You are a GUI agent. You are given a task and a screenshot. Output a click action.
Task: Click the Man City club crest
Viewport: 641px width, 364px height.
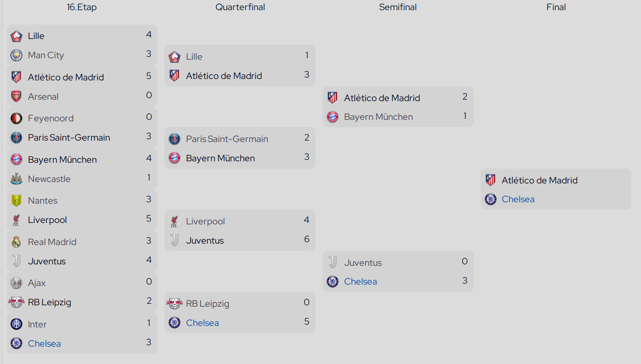pyautogui.click(x=16, y=55)
